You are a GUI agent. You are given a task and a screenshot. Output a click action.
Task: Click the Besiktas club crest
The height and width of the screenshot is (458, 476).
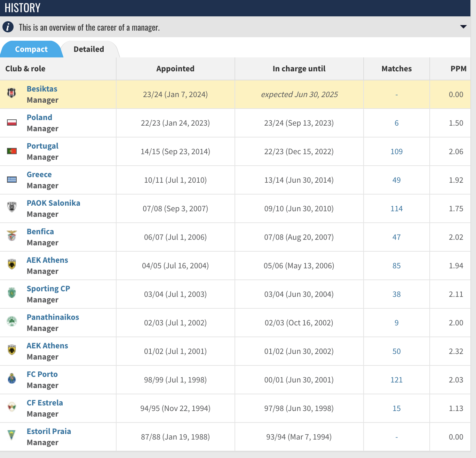click(x=12, y=93)
